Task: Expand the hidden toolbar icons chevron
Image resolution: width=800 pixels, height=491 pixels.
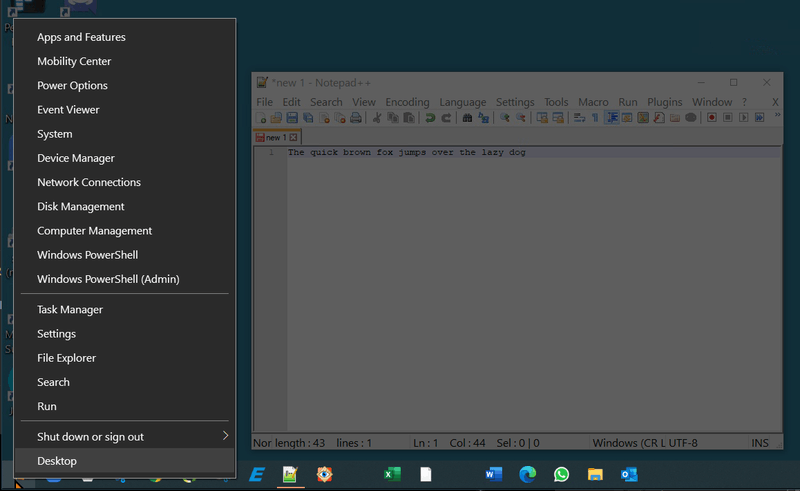Action: click(778, 115)
